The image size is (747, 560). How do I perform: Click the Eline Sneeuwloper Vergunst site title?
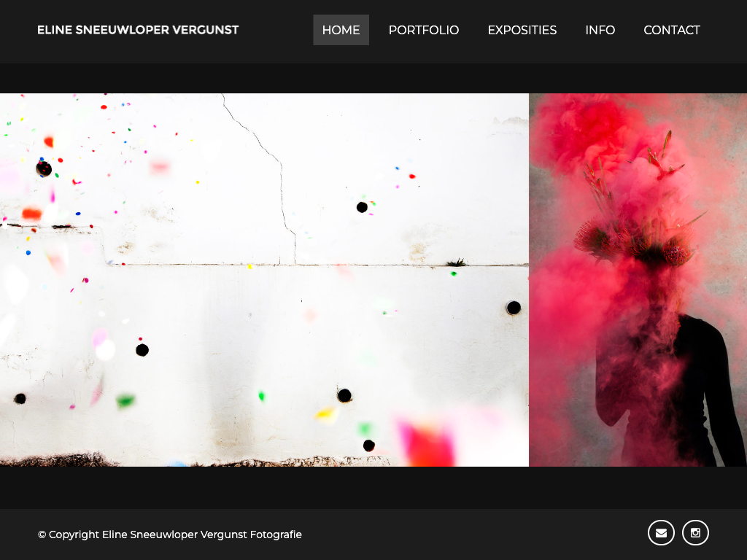click(x=138, y=30)
